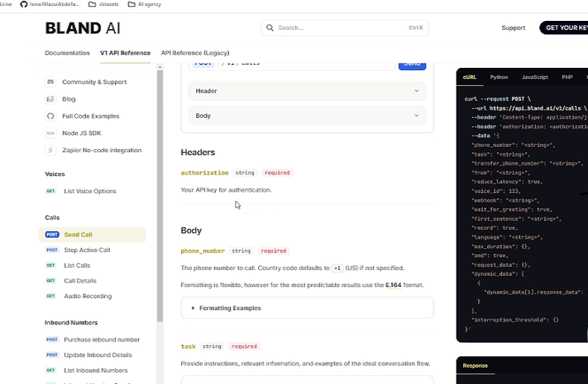Click the search magnifier icon

269,28
